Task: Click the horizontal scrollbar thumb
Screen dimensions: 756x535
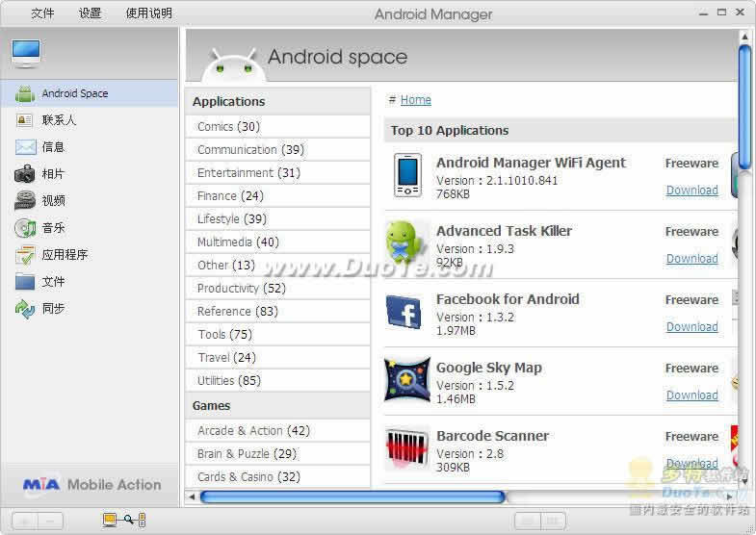Action: point(352,497)
